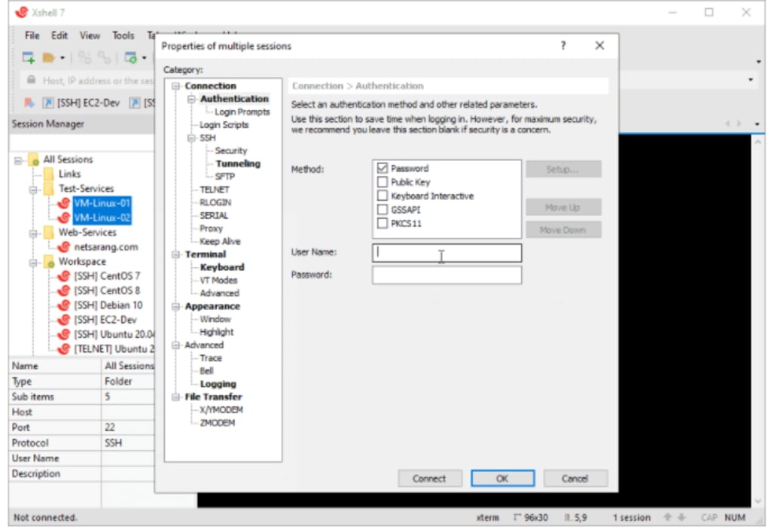Click the netsarang.com session icon
Screen dimensions: 768x532
click(x=64, y=247)
